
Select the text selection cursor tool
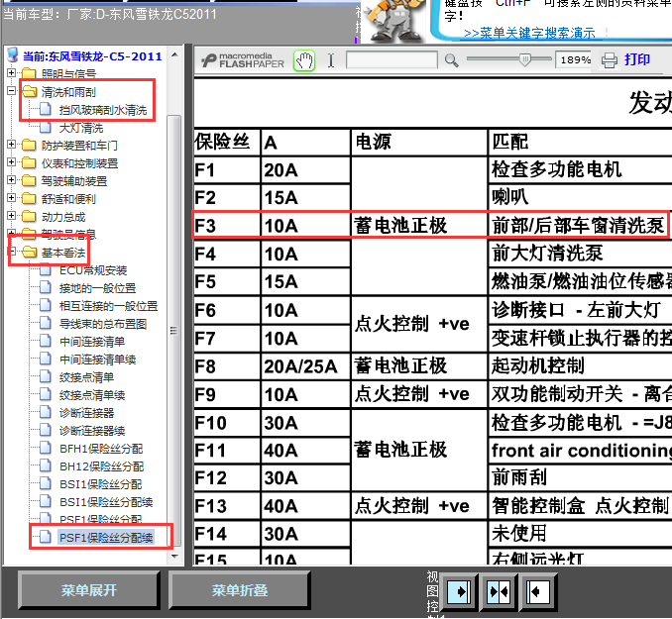[331, 60]
